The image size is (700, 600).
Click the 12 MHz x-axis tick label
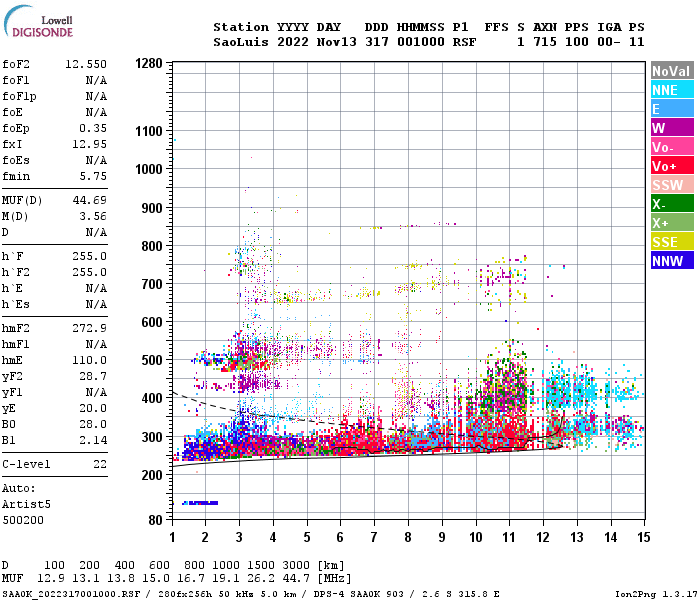tap(543, 537)
